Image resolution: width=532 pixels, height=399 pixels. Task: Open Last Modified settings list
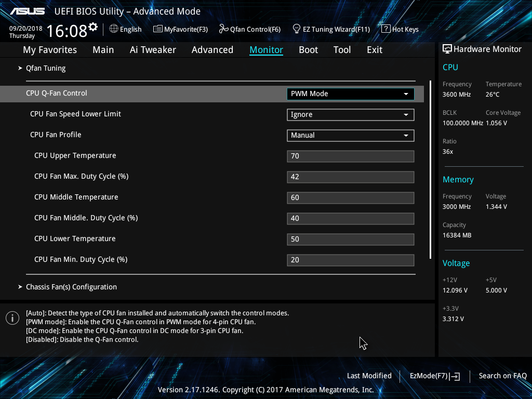coord(369,376)
